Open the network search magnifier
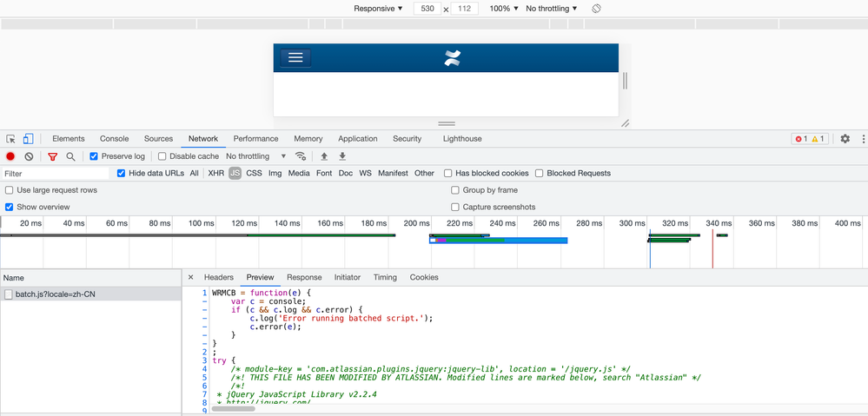 tap(70, 156)
